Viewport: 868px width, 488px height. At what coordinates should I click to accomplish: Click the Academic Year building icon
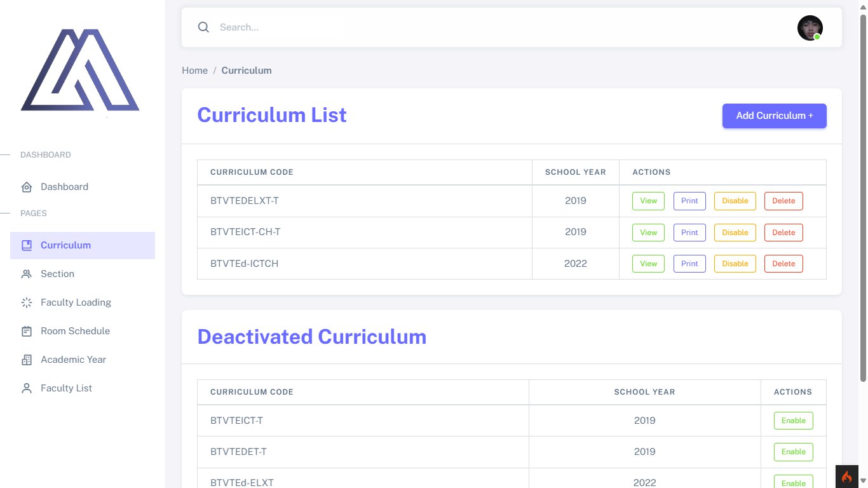[x=27, y=360]
